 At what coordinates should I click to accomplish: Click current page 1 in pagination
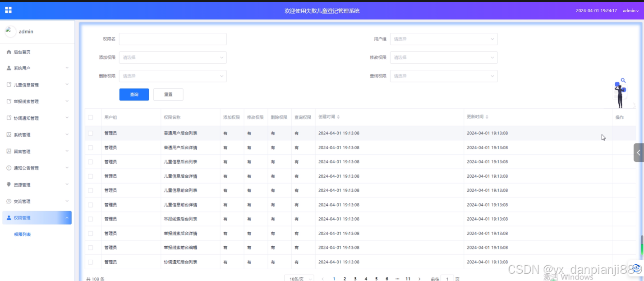point(334,279)
